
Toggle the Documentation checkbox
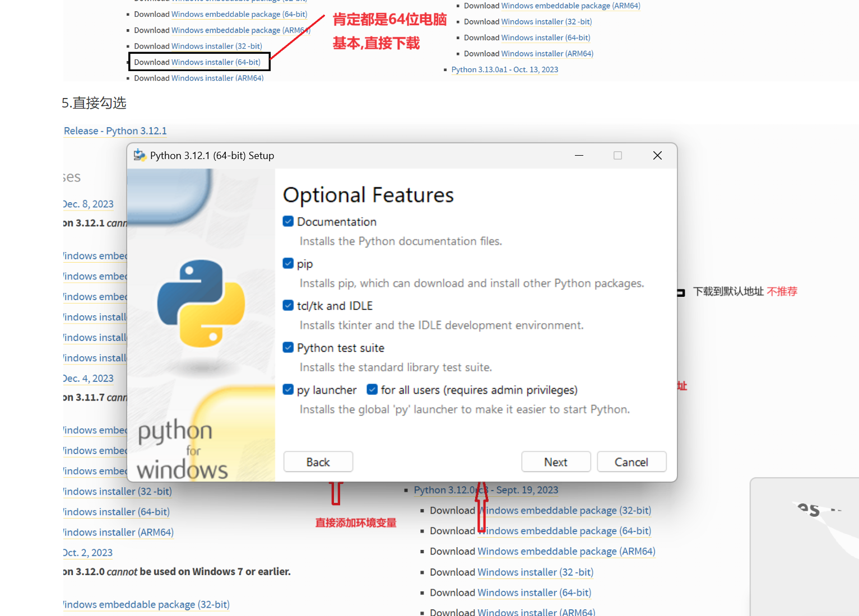tap(288, 222)
